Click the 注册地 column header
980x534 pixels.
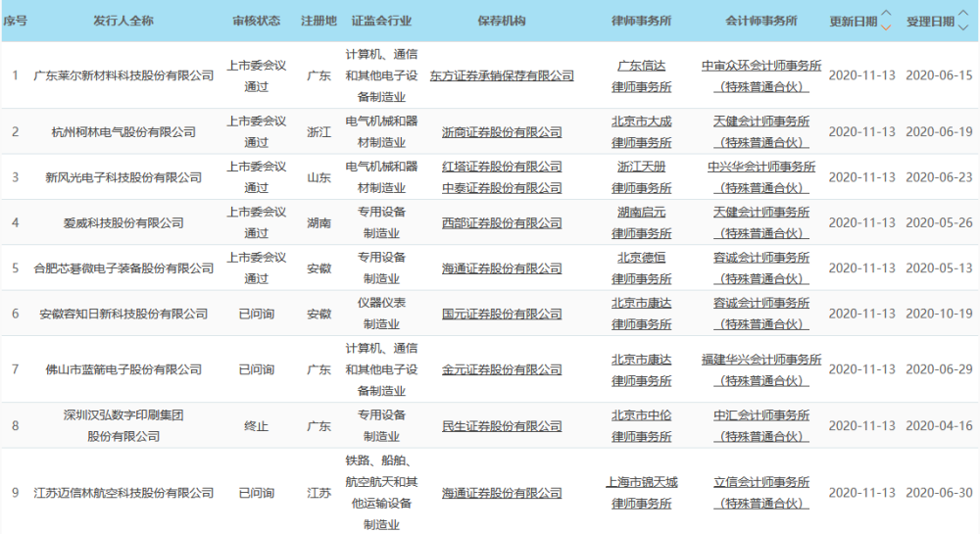(318, 22)
